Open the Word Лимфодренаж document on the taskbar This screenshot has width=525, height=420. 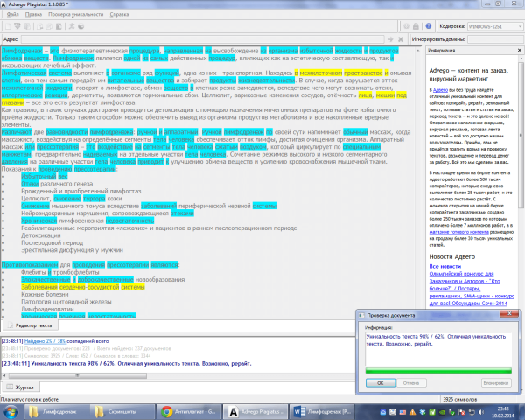[323, 412]
